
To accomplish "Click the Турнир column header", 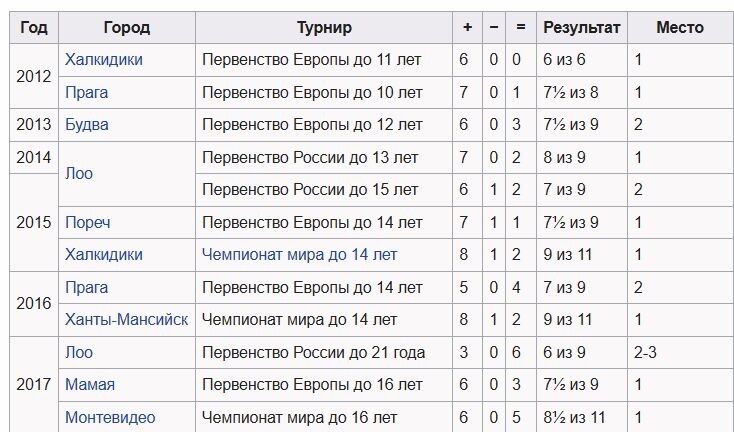I will coord(324,28).
